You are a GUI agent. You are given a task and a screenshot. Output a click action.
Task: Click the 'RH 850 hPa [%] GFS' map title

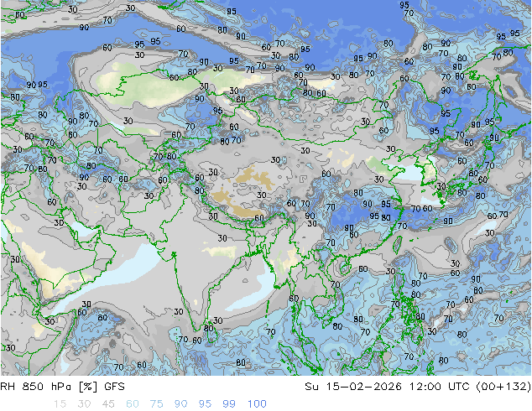pyautogui.click(x=62, y=387)
